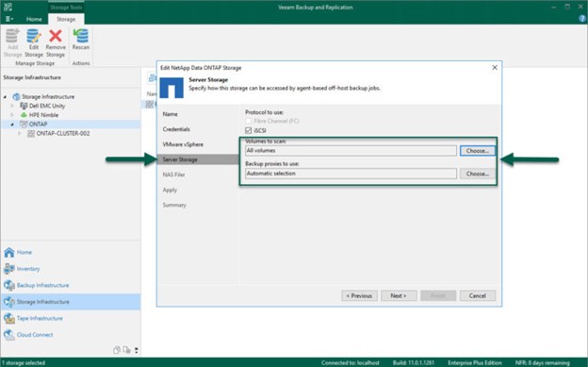Go to the Name wizard step
Screen dimensions: 588x367
[x=171, y=114]
